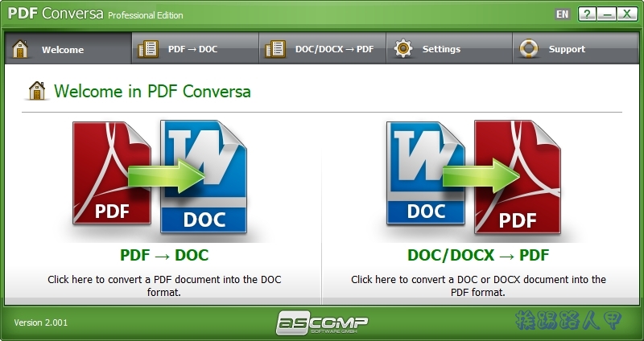Click the green DOC/DOCX → PDF heading link
The width and height of the screenshot is (644, 341).
pyautogui.click(x=478, y=256)
